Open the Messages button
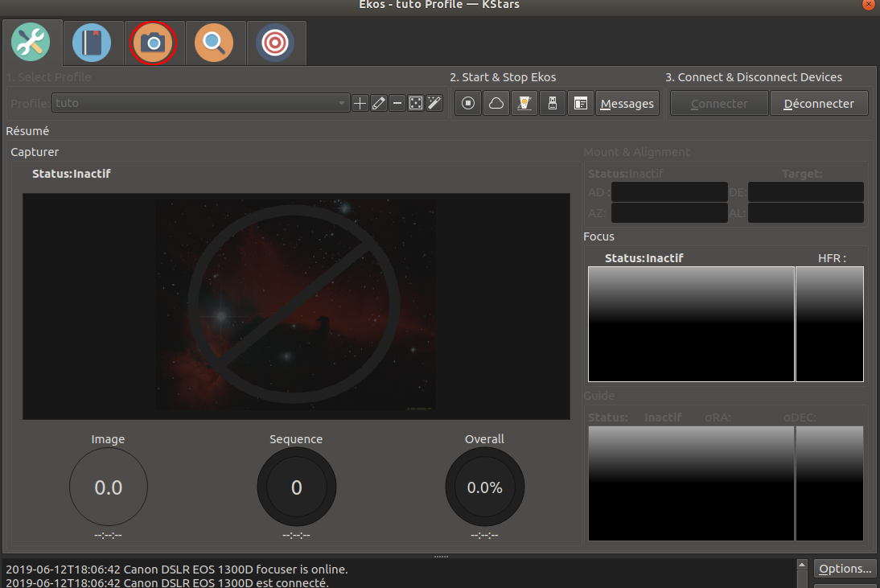 627,103
